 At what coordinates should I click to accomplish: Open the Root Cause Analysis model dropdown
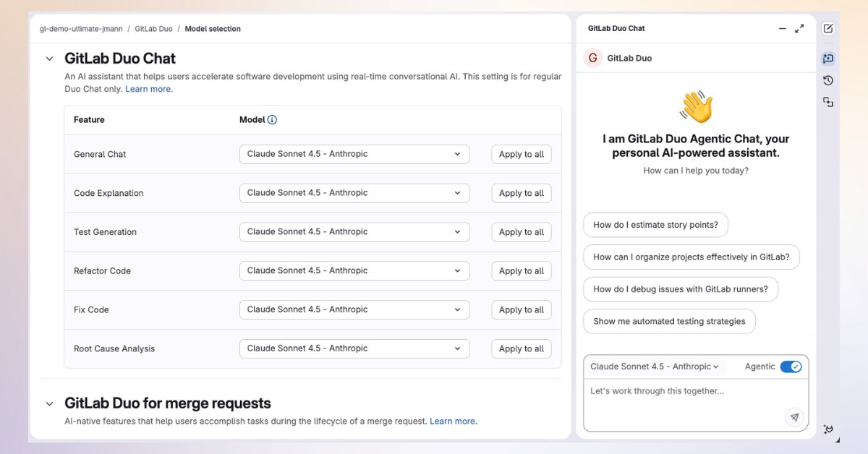point(354,348)
